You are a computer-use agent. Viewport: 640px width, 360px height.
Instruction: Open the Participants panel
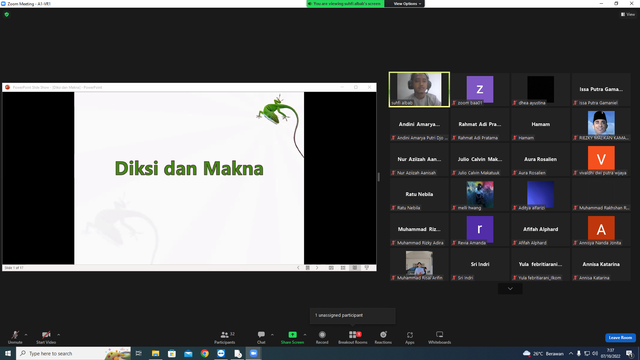[x=224, y=338]
